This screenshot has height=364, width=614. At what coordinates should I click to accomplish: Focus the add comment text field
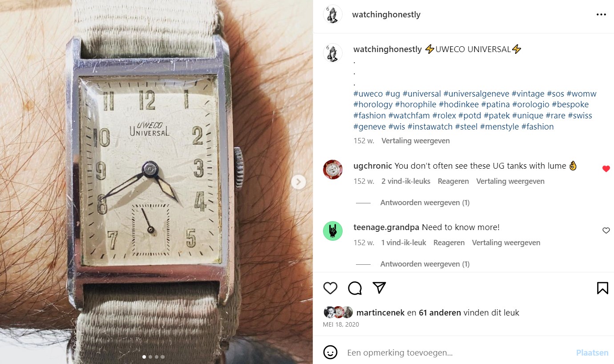coord(458,352)
